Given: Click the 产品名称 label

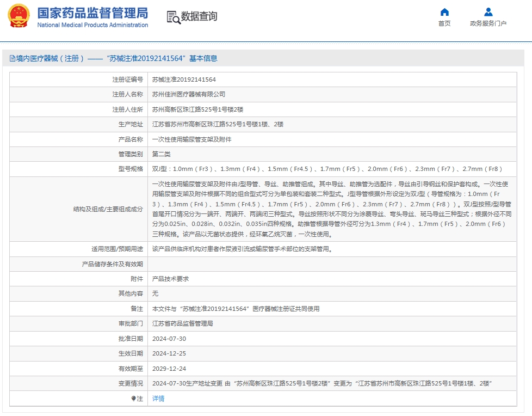Looking at the screenshot, I should pyautogui.click(x=131, y=139).
